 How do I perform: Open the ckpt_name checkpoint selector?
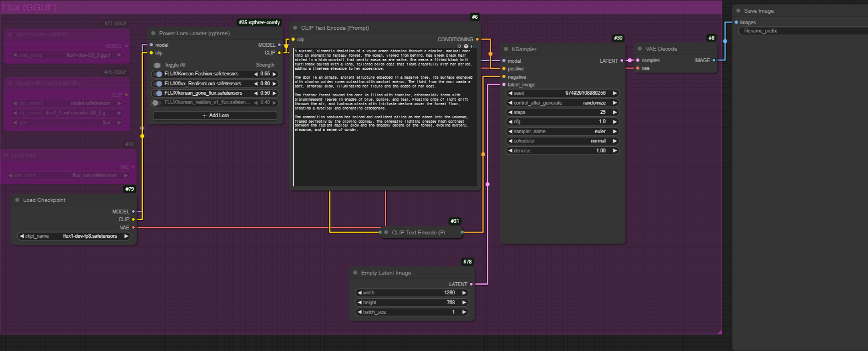click(x=74, y=236)
